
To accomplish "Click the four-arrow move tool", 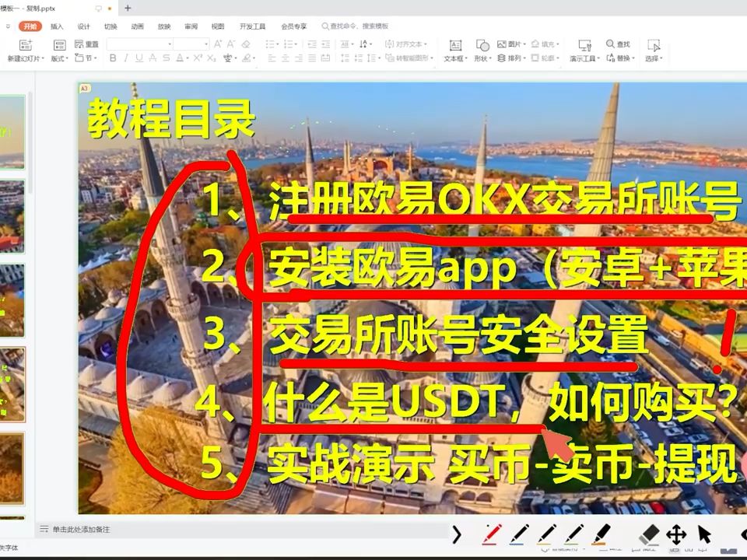I will click(676, 535).
